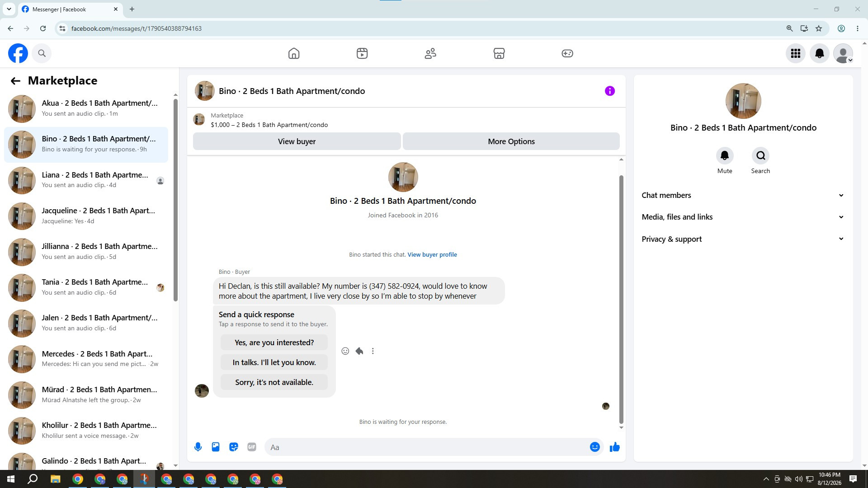
Task: Search within the conversation
Action: [760, 156]
